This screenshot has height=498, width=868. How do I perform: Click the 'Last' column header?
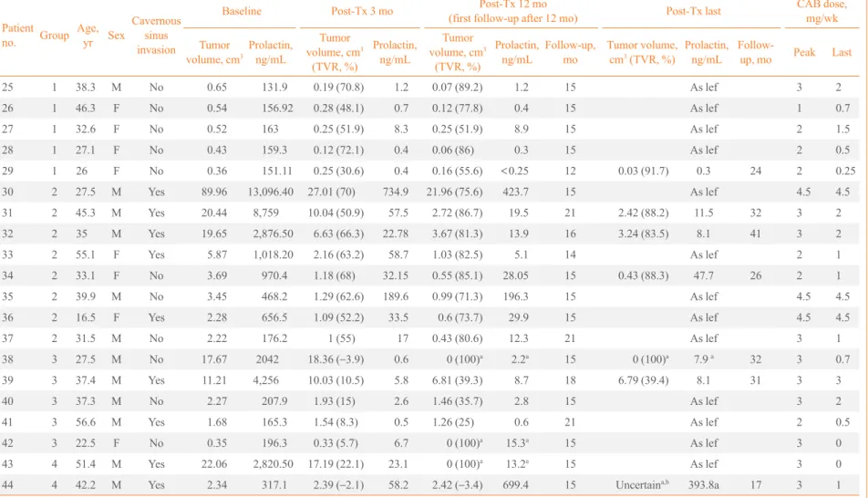842,52
